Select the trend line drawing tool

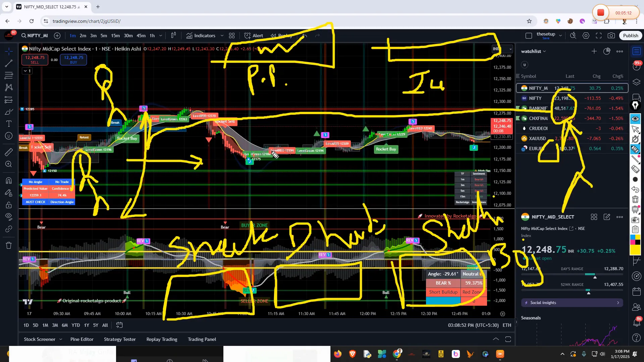(8, 64)
